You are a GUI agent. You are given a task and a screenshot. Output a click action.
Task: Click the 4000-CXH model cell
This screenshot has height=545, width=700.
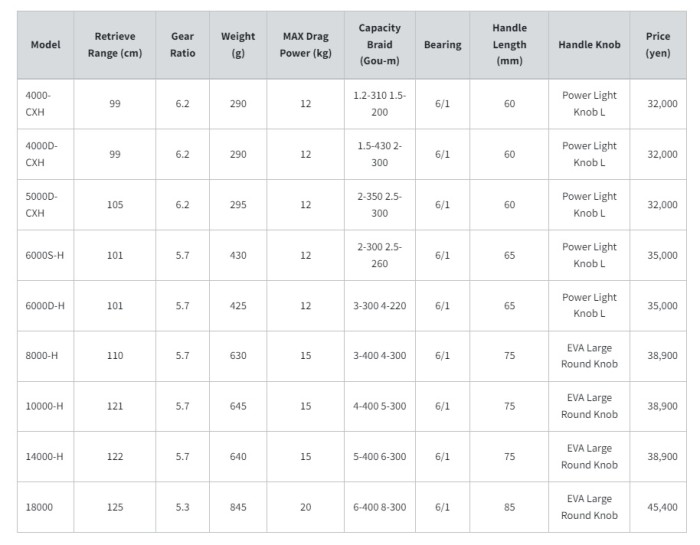click(x=46, y=104)
